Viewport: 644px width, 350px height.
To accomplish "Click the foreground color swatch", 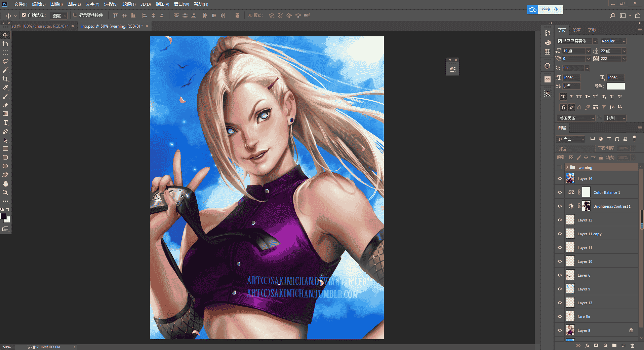I will point(3,216).
